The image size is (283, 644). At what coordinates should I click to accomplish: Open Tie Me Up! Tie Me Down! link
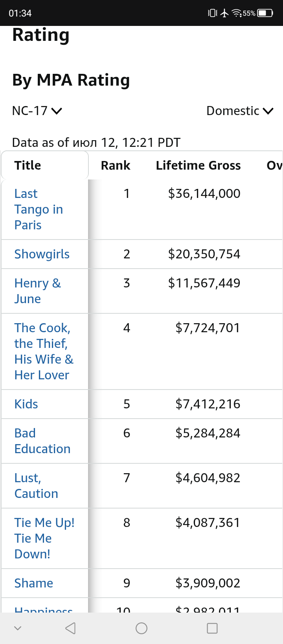tap(44, 538)
